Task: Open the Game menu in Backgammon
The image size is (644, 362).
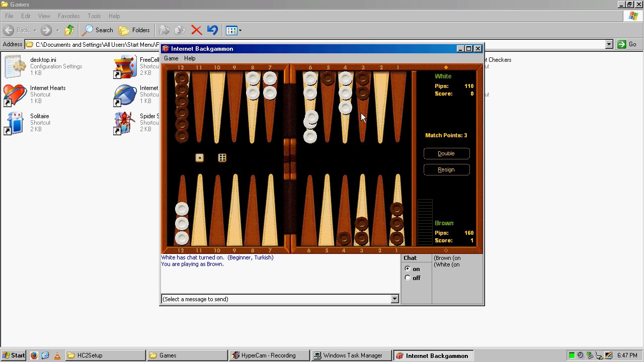Action: pyautogui.click(x=171, y=58)
